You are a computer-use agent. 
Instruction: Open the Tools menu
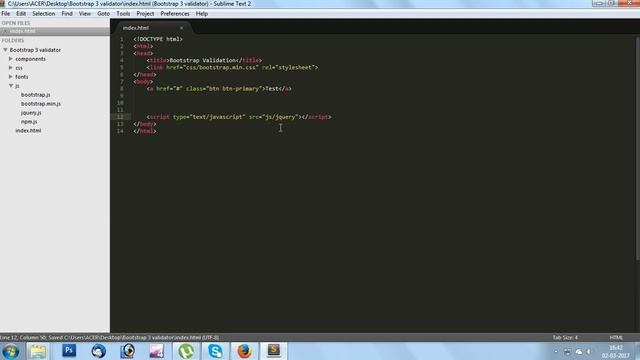pyautogui.click(x=123, y=13)
